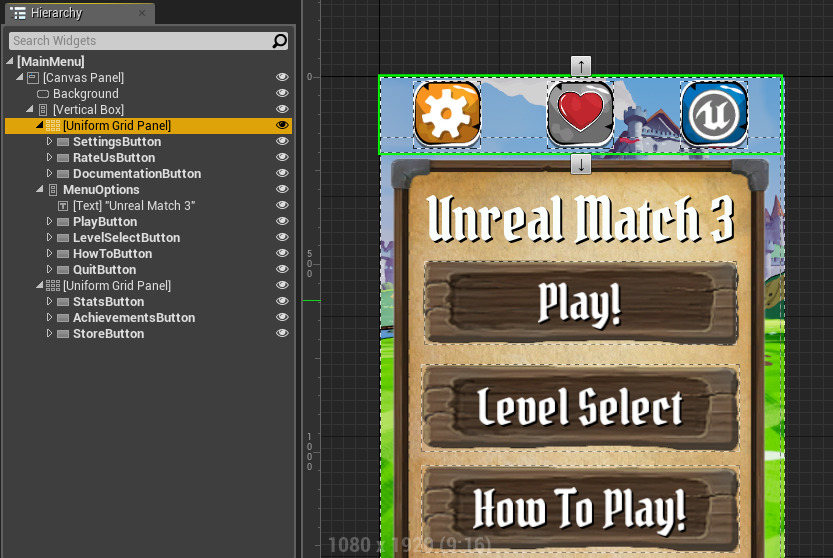The image size is (833, 558).
Task: Click the orange gear settings icon in the canvas
Action: pyautogui.click(x=447, y=114)
